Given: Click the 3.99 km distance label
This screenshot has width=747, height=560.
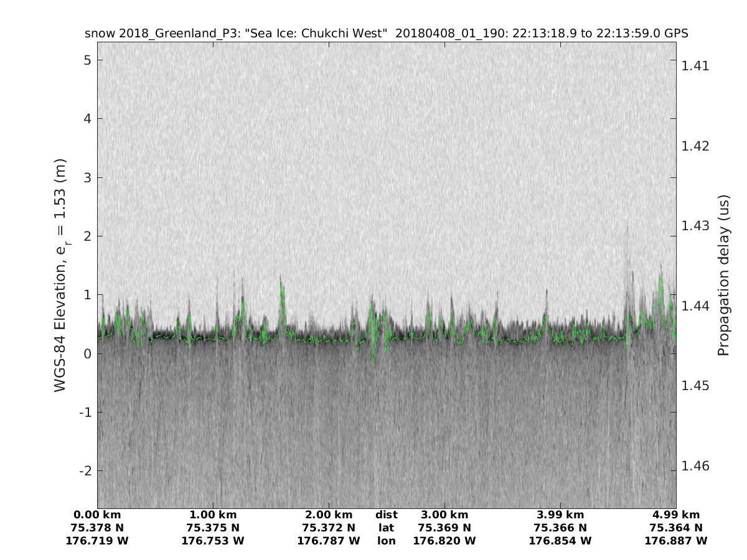Looking at the screenshot, I should pyautogui.click(x=560, y=515).
